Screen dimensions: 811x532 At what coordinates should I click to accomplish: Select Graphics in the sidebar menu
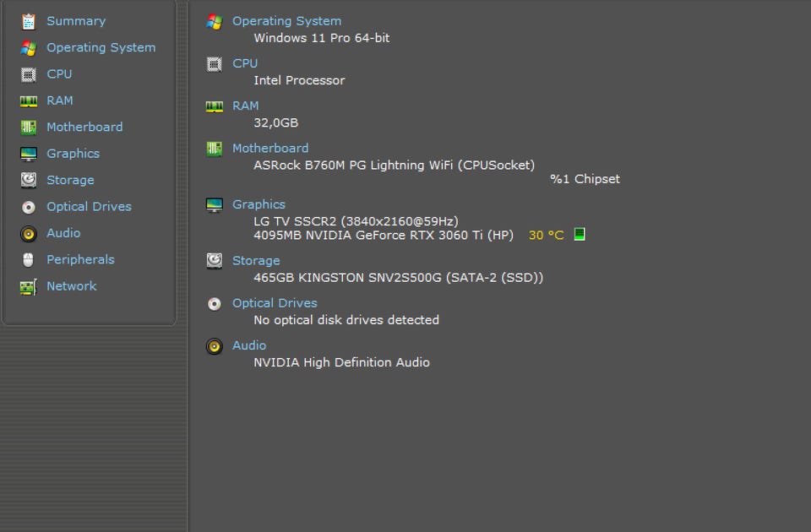click(x=73, y=154)
